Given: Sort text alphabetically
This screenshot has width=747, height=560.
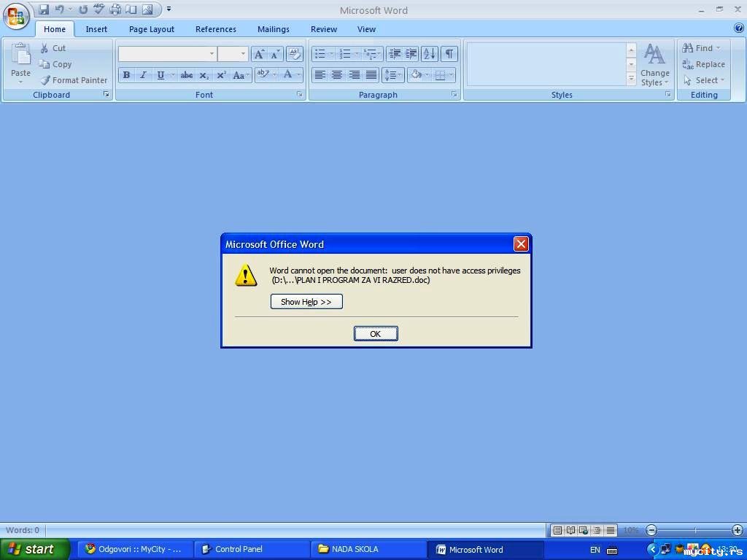Looking at the screenshot, I should [429, 54].
